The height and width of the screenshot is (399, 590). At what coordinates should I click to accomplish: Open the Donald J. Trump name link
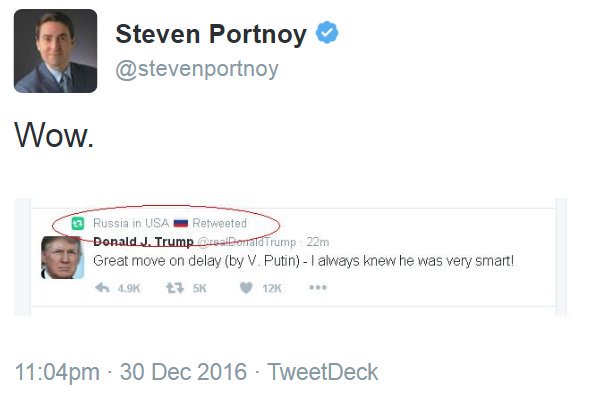click(143, 242)
